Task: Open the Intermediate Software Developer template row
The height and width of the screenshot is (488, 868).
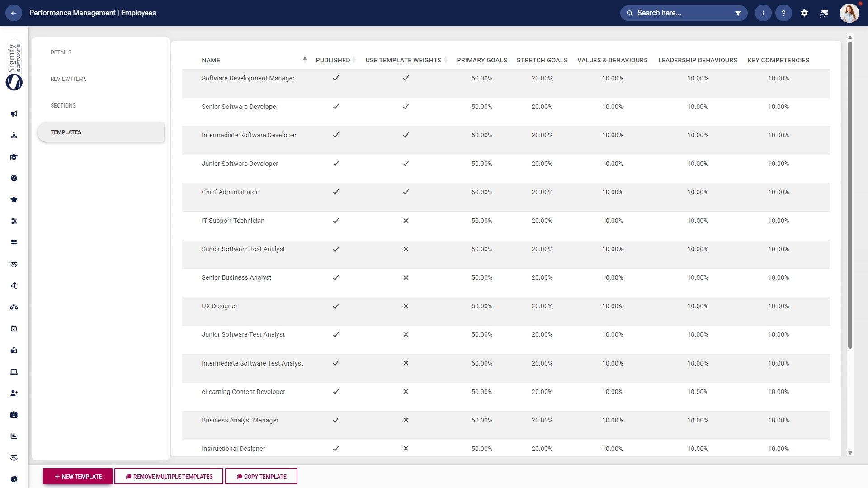Action: pyautogui.click(x=506, y=141)
